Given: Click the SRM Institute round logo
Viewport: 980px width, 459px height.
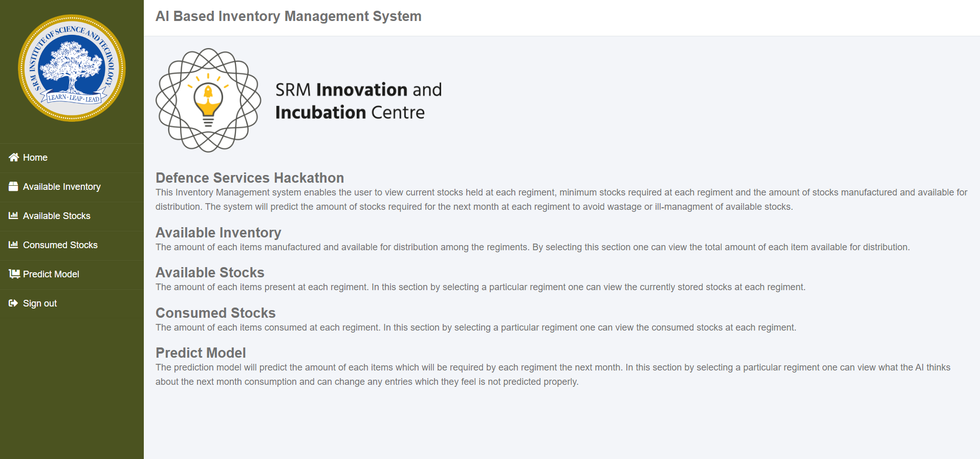Looking at the screenshot, I should (72, 68).
